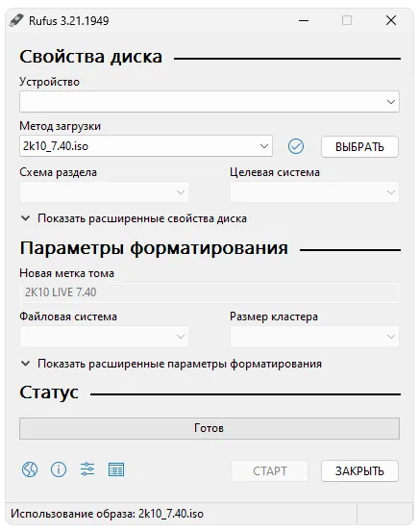This screenshot has height=532, width=419.
Task: Click status text Использование образа: 2k10_7.40.iso
Action: (x=107, y=514)
